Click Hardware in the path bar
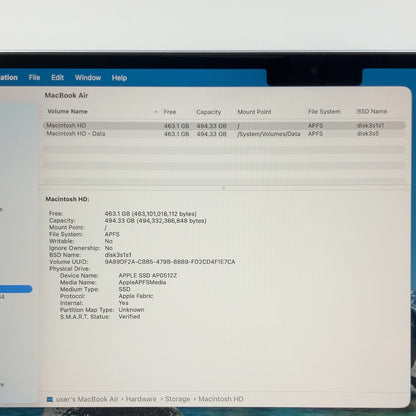 point(141,399)
